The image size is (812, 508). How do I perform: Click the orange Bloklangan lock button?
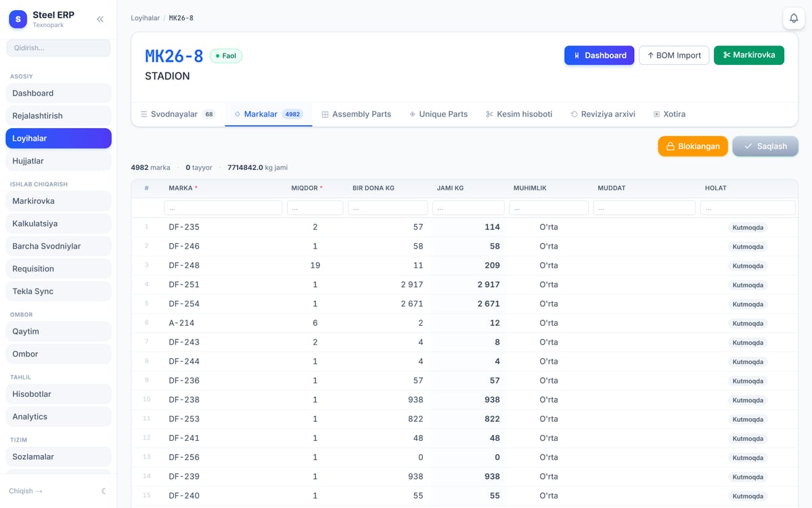tap(693, 146)
